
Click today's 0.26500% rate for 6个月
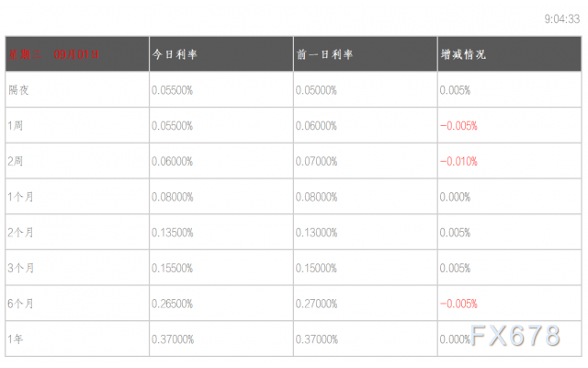click(x=172, y=304)
